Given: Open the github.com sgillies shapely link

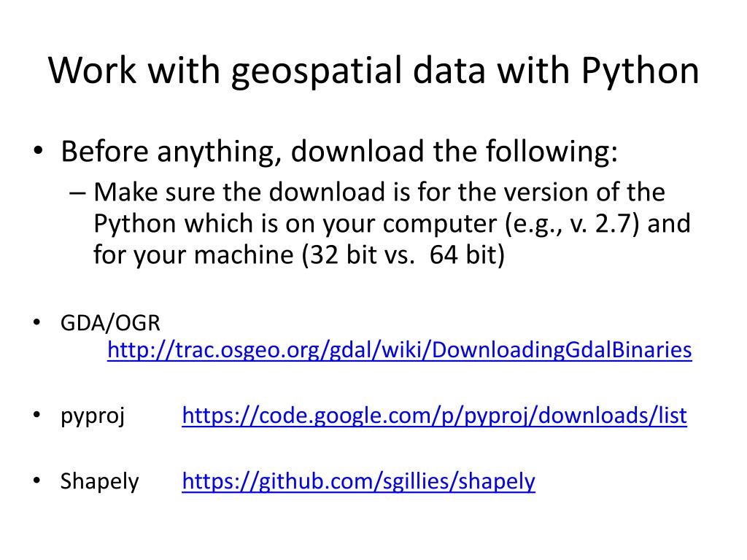Looking at the screenshot, I should pos(359,481).
